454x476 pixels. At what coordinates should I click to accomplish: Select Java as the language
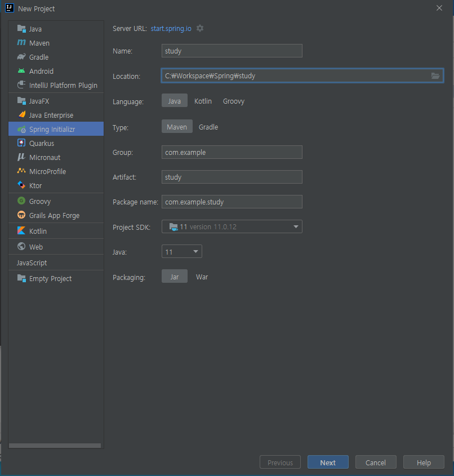tap(175, 101)
